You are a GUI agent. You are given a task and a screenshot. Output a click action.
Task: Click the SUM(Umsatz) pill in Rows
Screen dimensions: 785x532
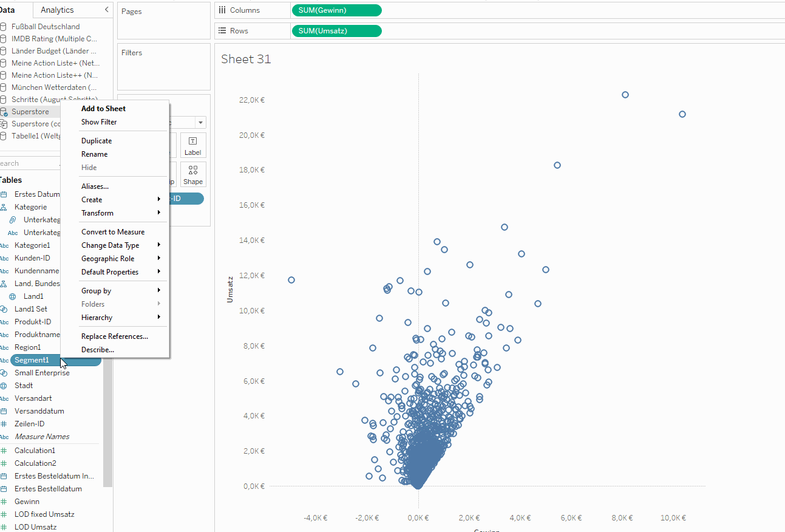click(337, 31)
